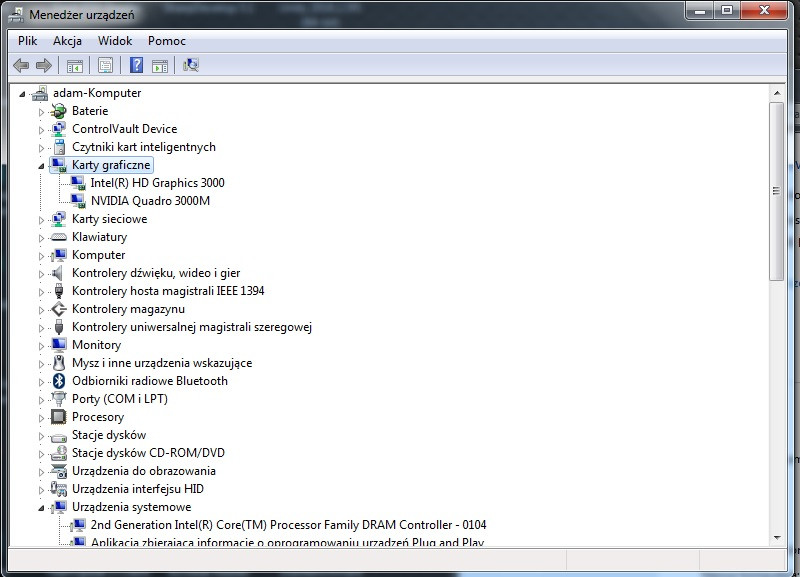Click the Forward navigation arrow in toolbar
This screenshot has height=577, width=800.
pos(44,65)
